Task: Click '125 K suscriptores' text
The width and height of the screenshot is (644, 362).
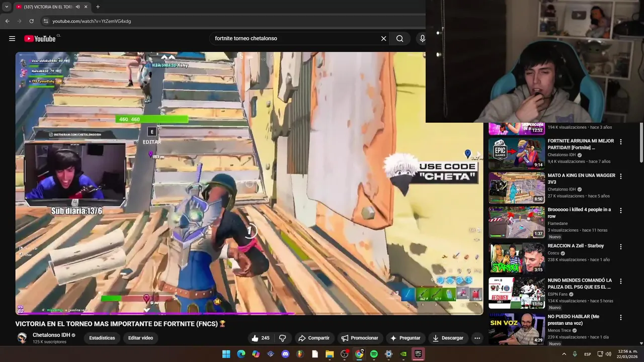Action: (x=49, y=342)
